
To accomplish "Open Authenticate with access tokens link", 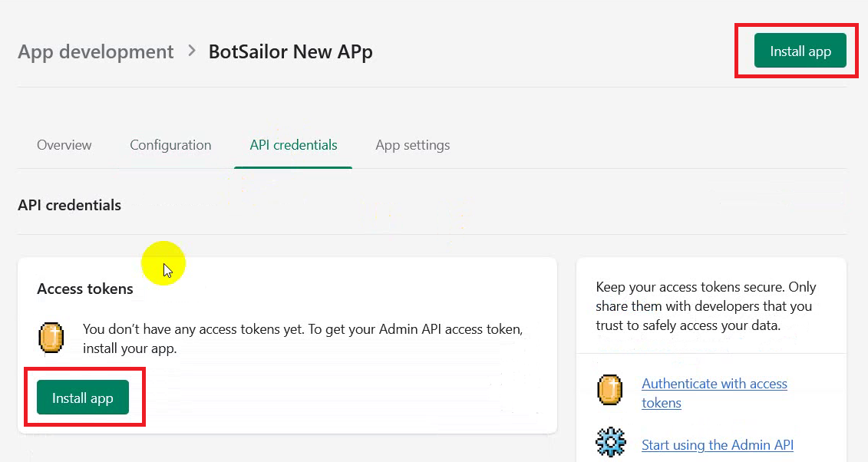I will coord(714,393).
